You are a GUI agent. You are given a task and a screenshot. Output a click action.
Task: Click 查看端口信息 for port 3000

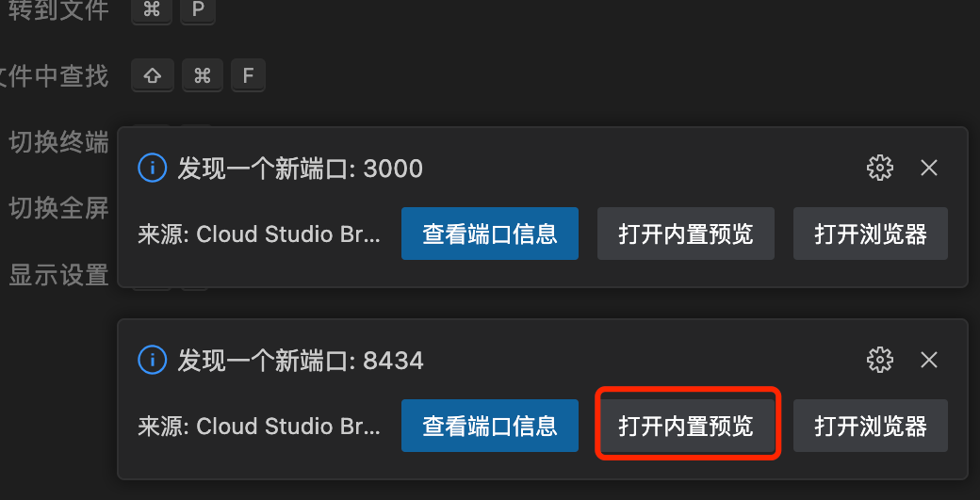(490, 234)
